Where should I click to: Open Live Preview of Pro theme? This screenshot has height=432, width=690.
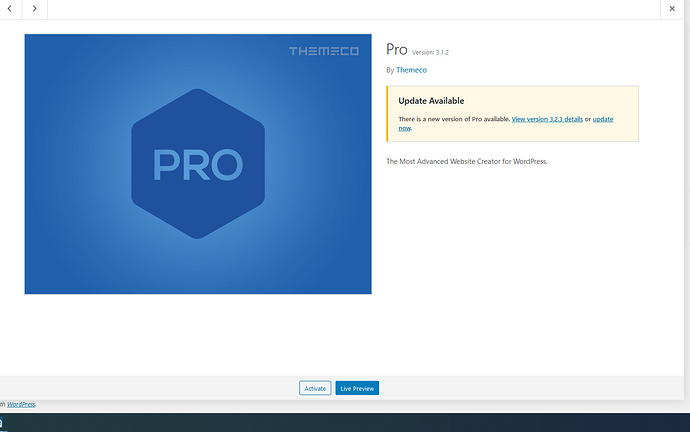point(357,388)
